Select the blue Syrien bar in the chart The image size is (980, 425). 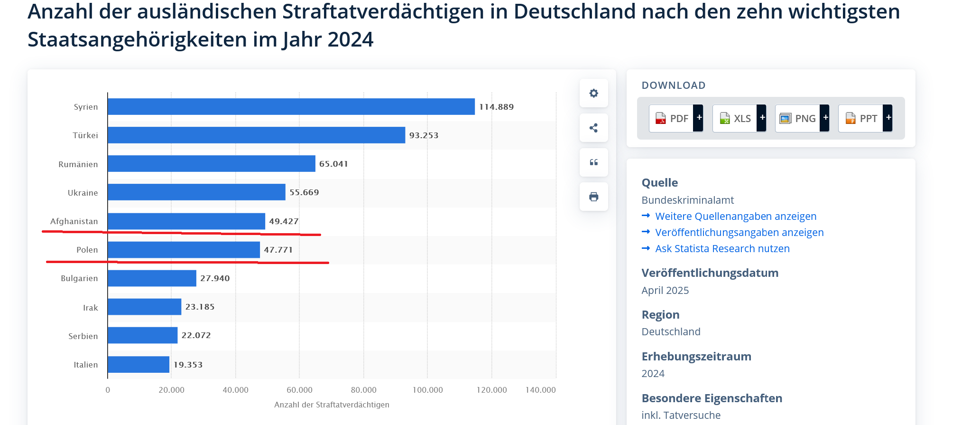[x=291, y=106]
